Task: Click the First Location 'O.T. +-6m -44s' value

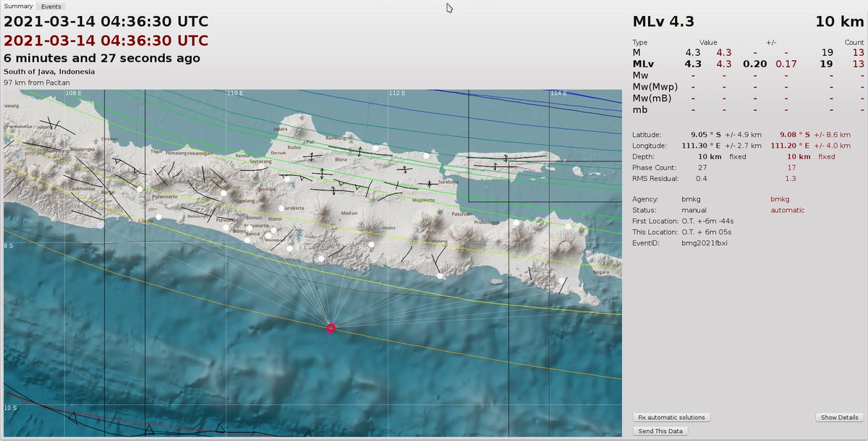Action: pyautogui.click(x=710, y=221)
